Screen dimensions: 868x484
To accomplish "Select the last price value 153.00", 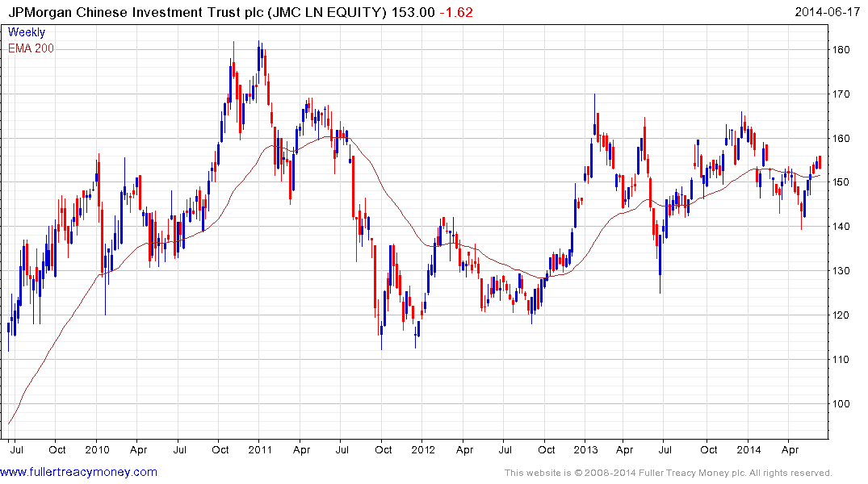I will click(x=413, y=12).
